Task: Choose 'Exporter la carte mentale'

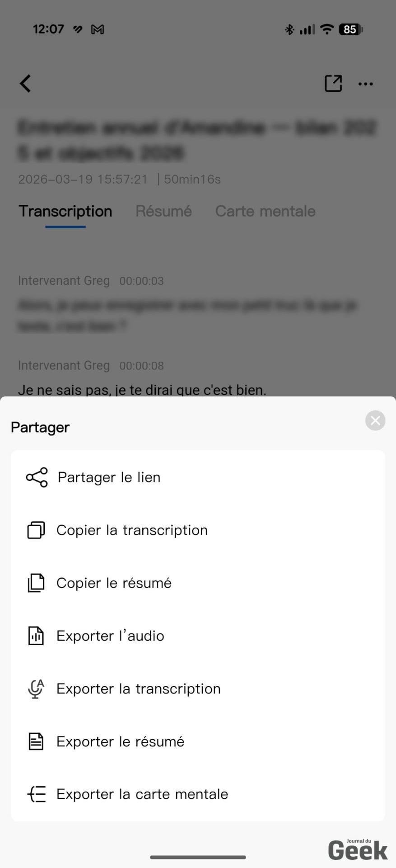Action: click(x=142, y=794)
